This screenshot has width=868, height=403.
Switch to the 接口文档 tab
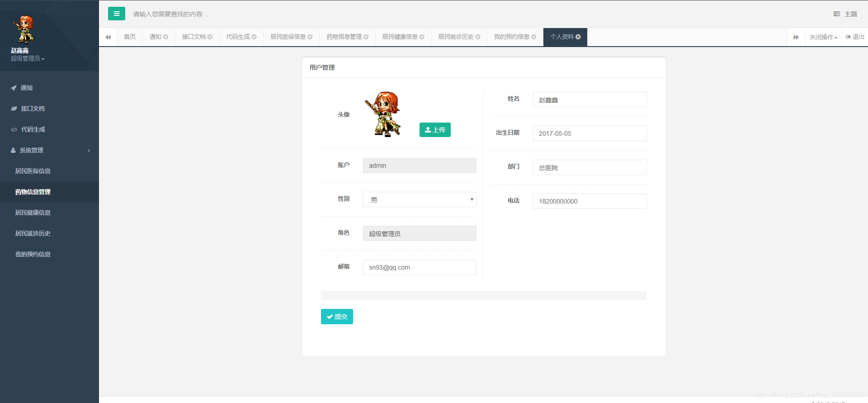click(x=193, y=37)
